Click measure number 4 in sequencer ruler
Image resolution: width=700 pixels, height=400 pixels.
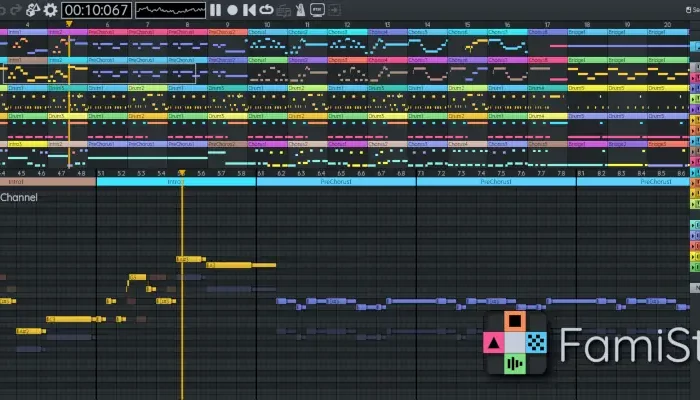click(x=28, y=25)
